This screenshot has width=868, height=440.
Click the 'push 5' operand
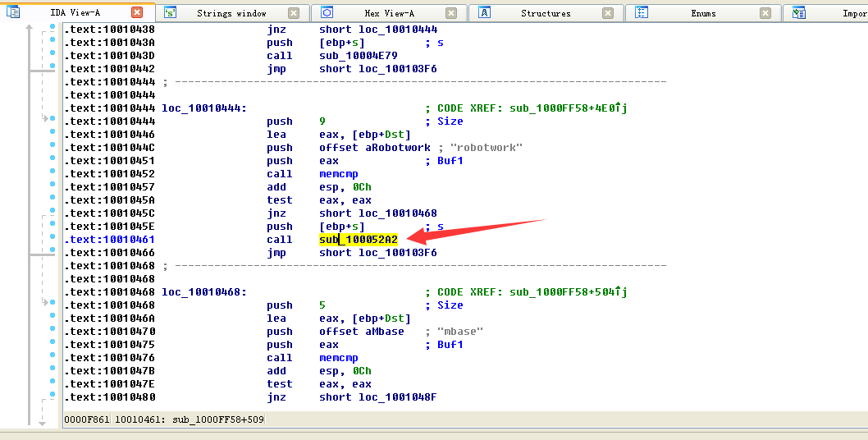click(322, 305)
